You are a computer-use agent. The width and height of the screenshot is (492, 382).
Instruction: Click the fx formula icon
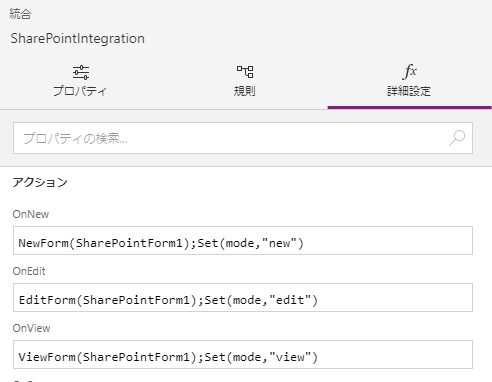[409, 71]
